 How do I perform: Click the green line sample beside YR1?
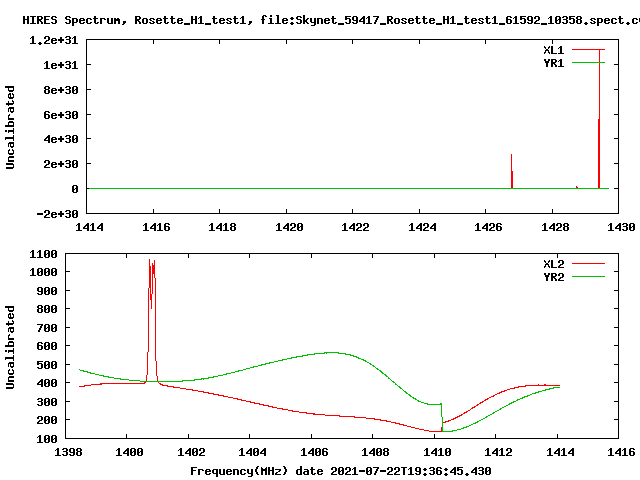pyautogui.click(x=588, y=62)
